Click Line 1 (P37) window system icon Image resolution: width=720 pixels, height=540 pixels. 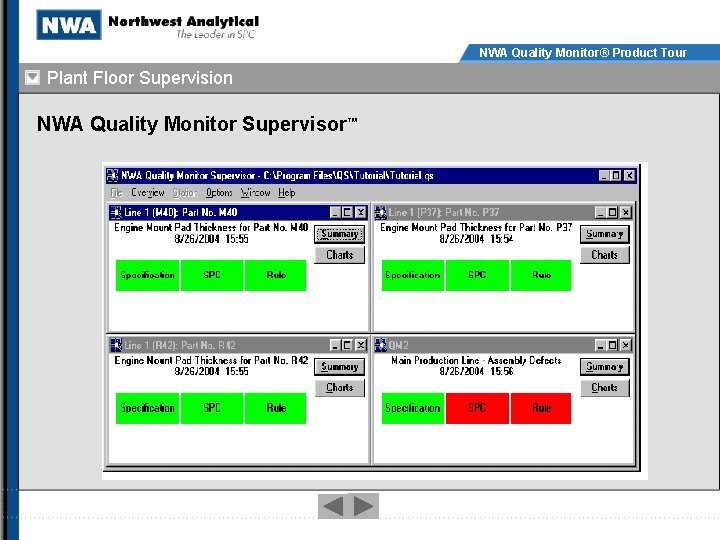(381, 212)
